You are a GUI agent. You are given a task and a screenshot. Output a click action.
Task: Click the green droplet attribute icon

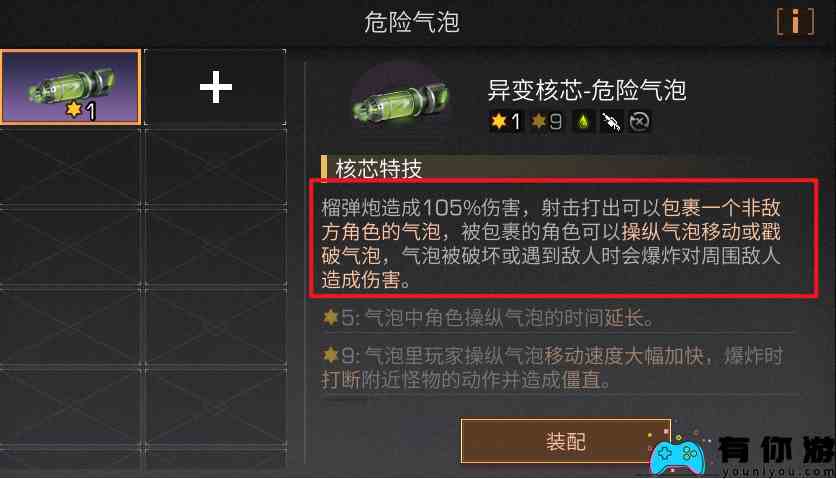584,122
